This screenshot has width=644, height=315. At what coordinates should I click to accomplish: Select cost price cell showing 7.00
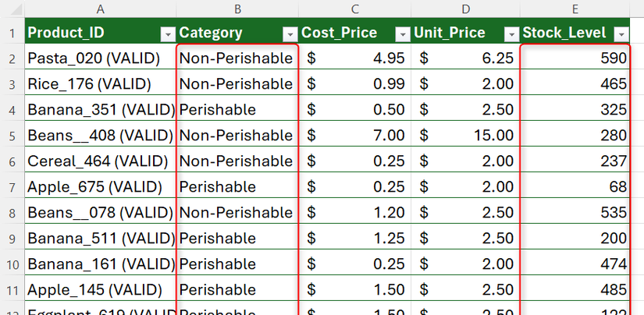[355, 136]
